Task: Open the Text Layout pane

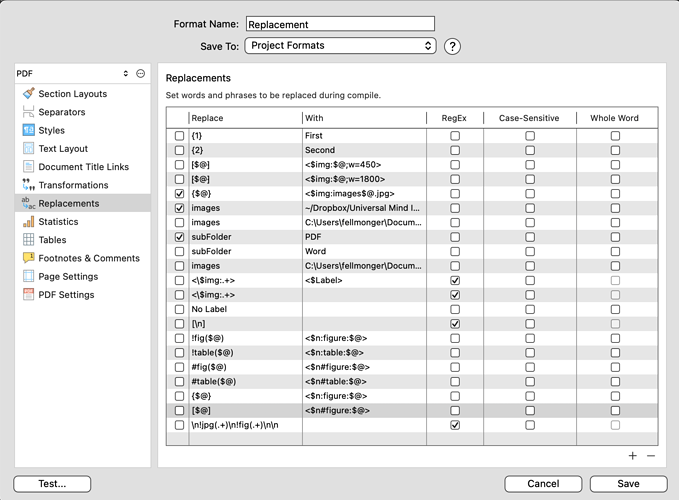Action: tap(83, 148)
